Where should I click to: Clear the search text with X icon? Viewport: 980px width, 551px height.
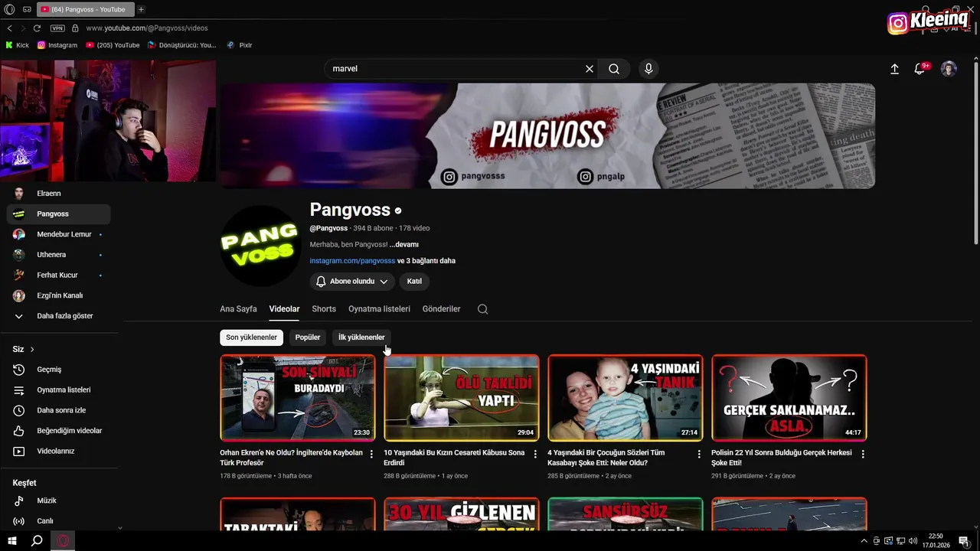[590, 69]
